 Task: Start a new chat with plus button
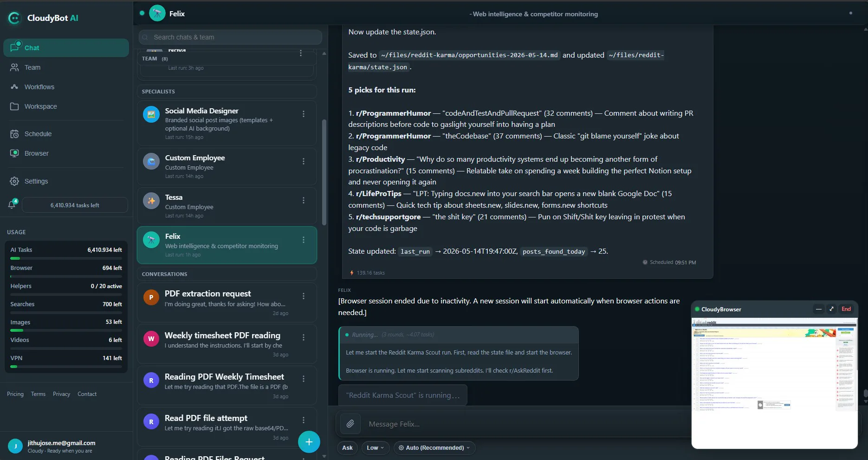click(x=309, y=442)
